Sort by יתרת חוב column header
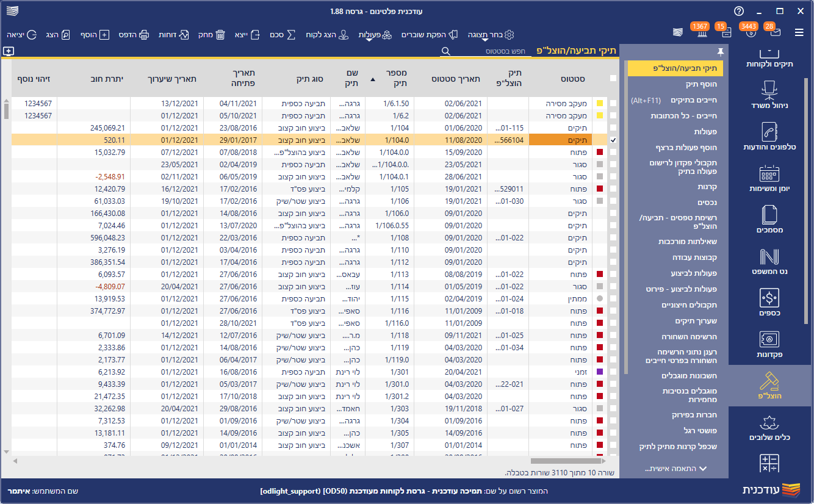Image resolution: width=814 pixels, height=504 pixels. point(93,79)
